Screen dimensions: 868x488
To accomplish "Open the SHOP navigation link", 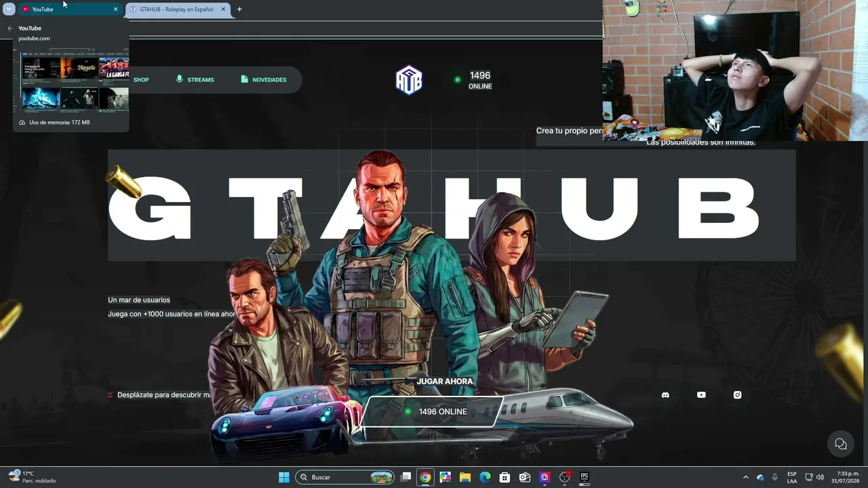I will pos(141,80).
